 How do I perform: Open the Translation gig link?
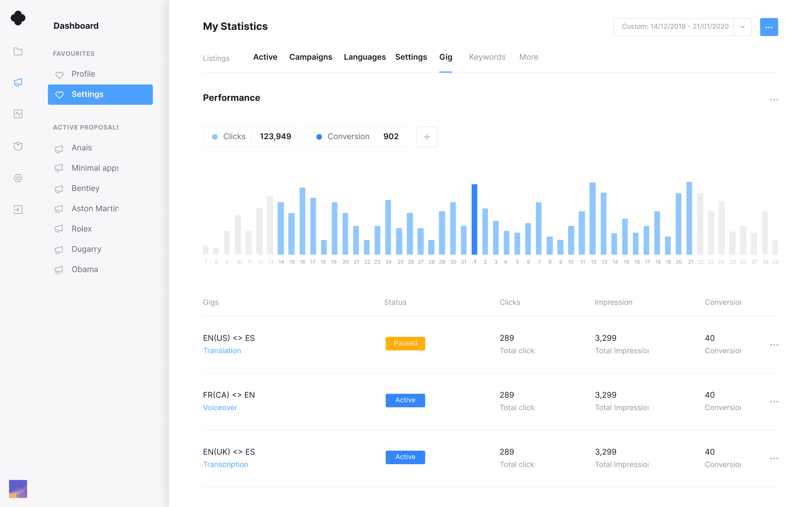tap(222, 351)
